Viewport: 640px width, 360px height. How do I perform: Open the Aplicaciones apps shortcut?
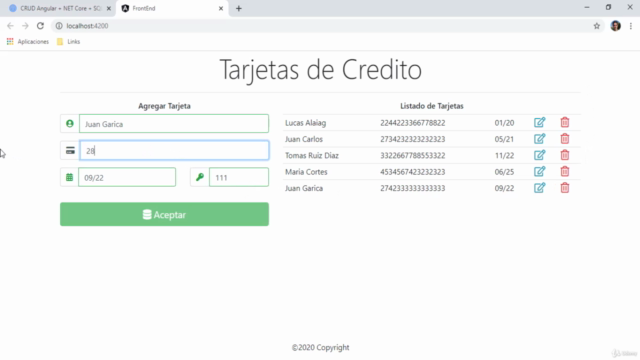[28, 42]
